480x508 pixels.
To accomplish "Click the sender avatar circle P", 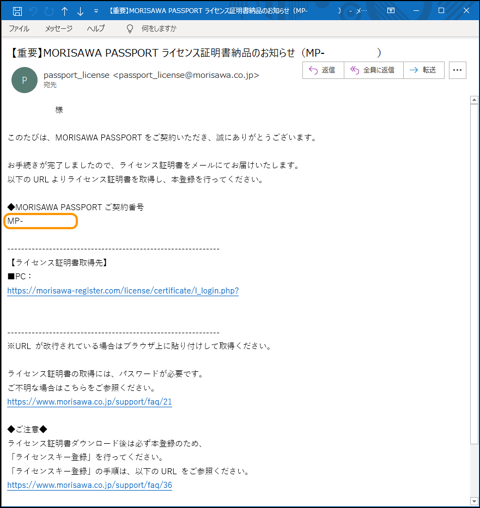I will (24, 80).
